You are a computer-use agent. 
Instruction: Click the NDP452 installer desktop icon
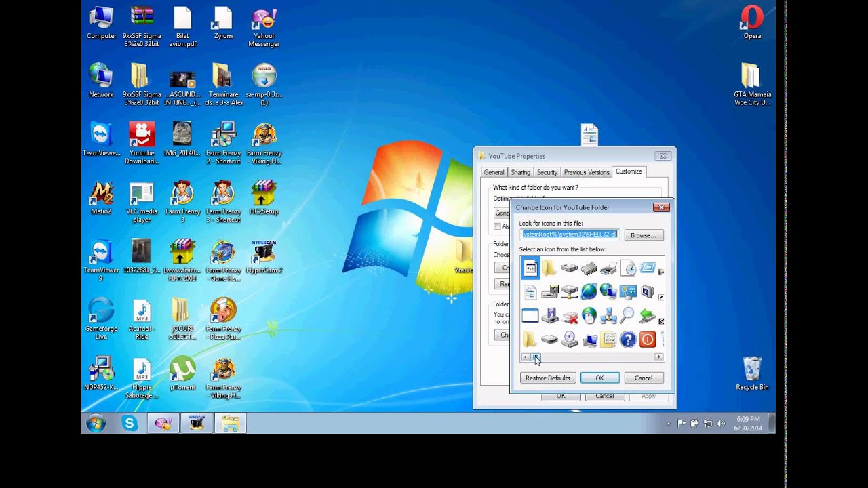pyautogui.click(x=101, y=373)
